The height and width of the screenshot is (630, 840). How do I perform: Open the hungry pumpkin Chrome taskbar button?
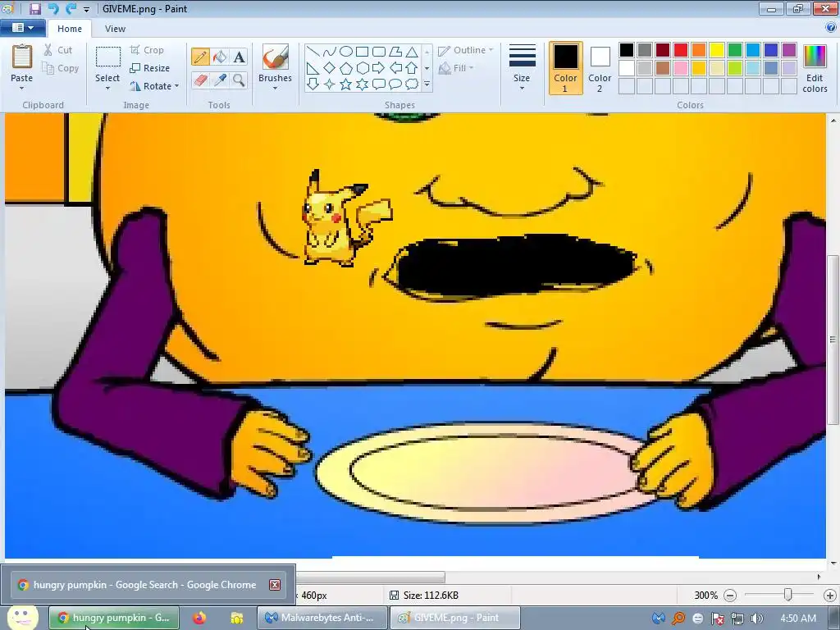[114, 618]
